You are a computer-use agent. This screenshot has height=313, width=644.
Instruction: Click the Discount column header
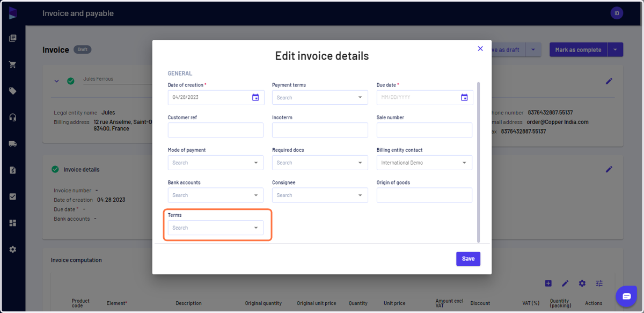480,303
